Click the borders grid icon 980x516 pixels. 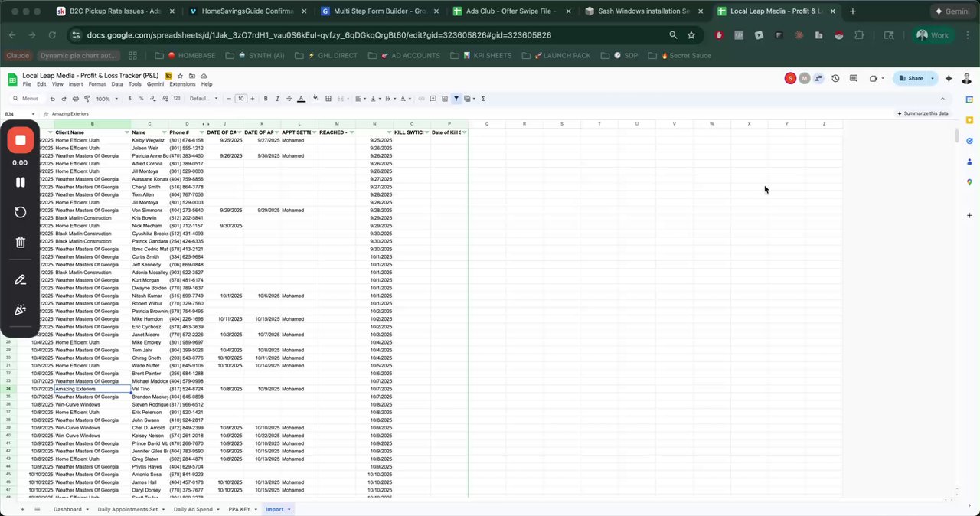[x=328, y=99]
